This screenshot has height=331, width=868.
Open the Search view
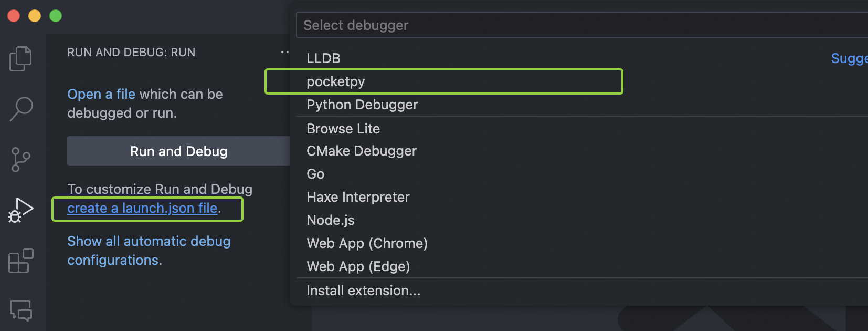pos(21,108)
